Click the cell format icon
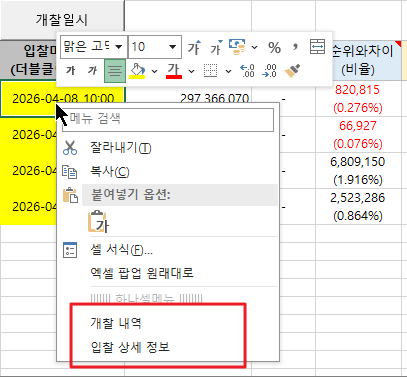This screenshot has width=407, height=377. pos(70,250)
